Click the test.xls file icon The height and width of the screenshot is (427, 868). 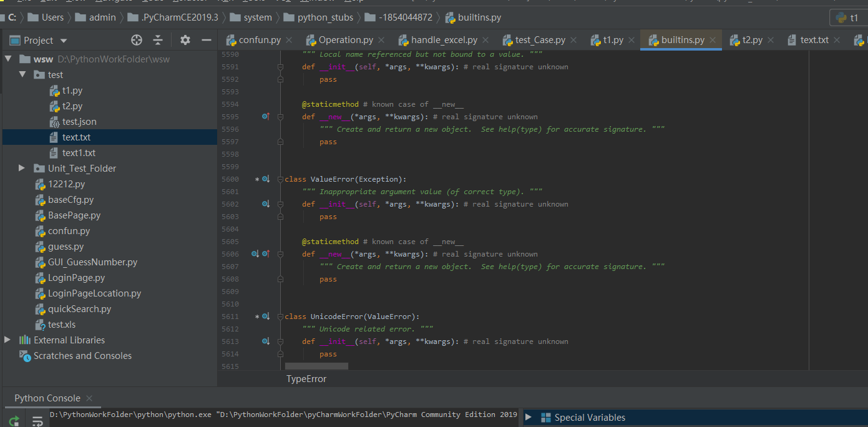pyautogui.click(x=41, y=325)
